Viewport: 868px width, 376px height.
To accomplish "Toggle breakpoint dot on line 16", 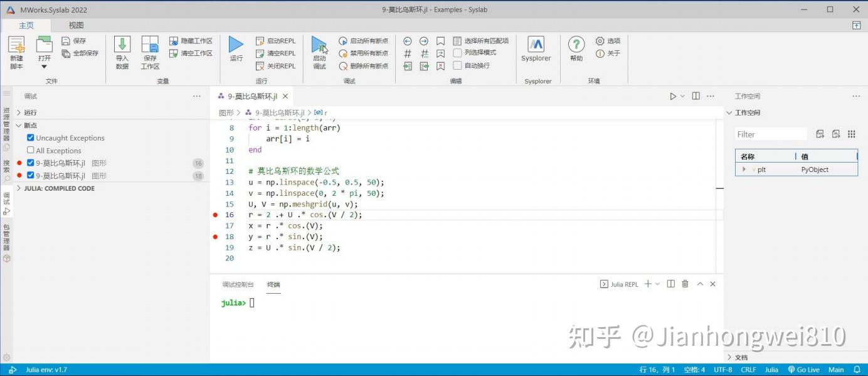I will [x=216, y=215].
